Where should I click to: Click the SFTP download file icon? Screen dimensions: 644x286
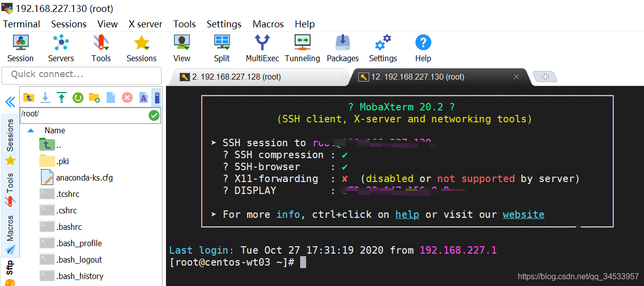[x=45, y=97]
